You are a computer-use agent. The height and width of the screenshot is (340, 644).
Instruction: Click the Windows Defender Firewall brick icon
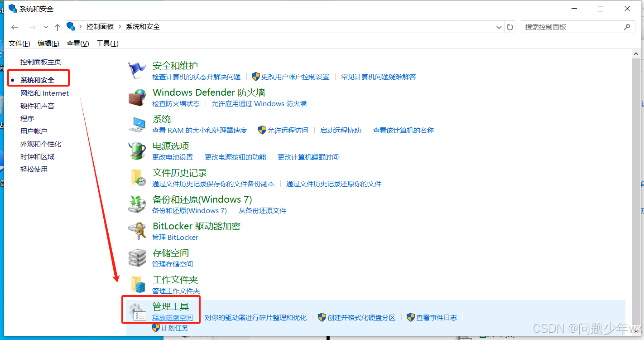click(137, 97)
